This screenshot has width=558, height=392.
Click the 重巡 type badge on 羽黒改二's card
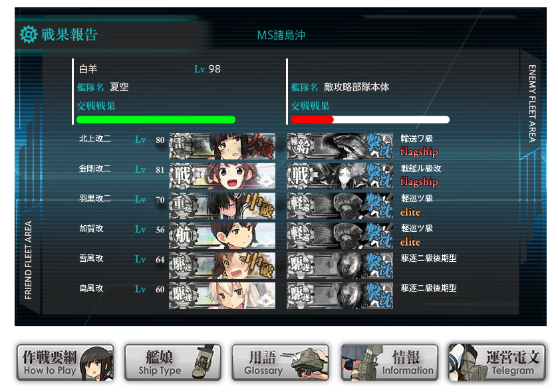(182, 206)
